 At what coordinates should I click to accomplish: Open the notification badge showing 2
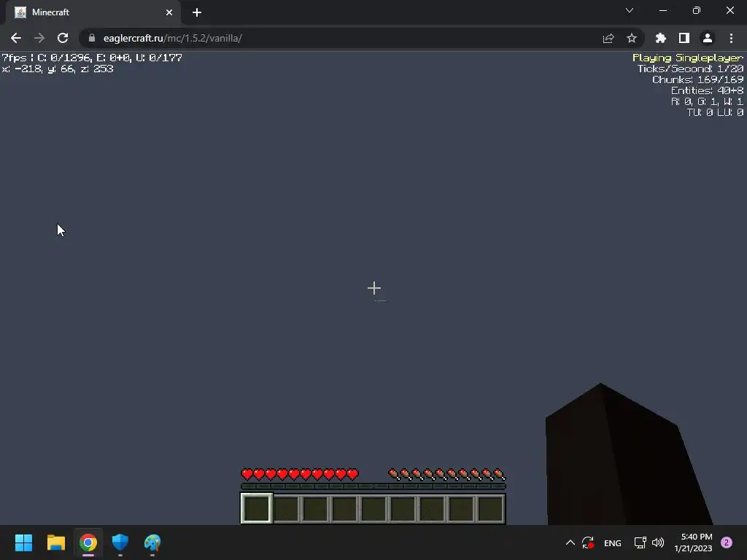point(727,542)
